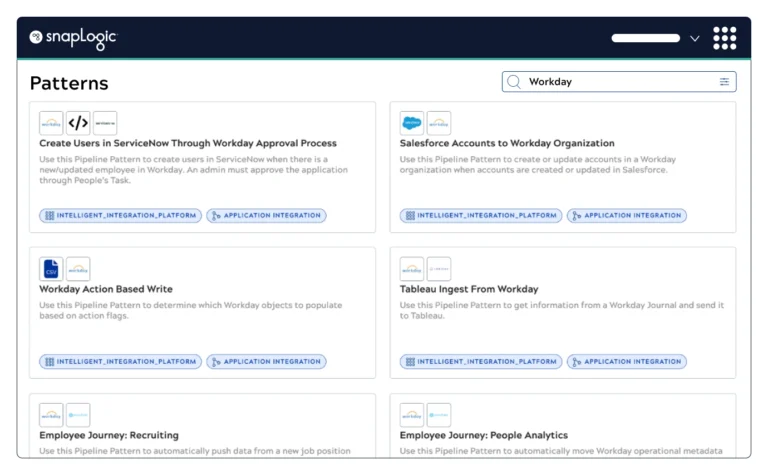
Task: Focus the Workday search field
Action: tap(619, 82)
